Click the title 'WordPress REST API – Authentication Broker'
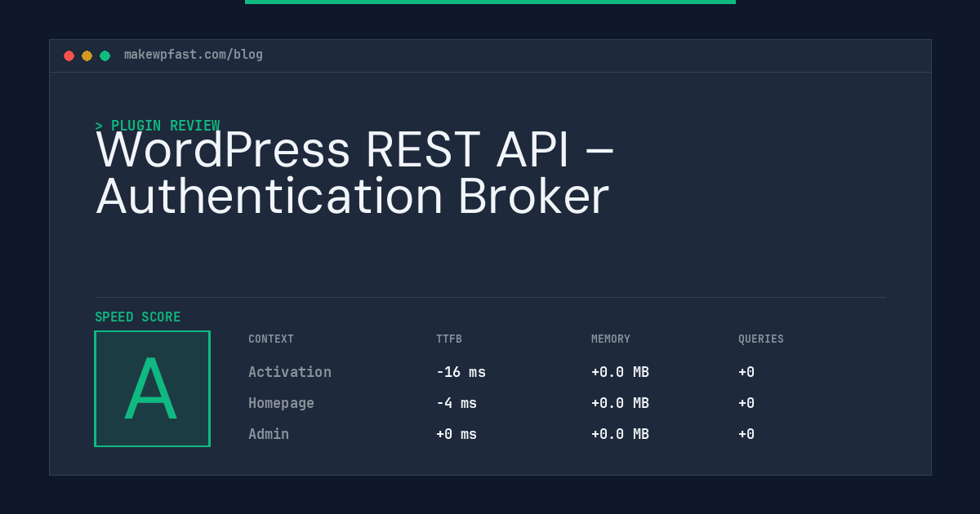980x514 pixels. pyautogui.click(x=354, y=173)
